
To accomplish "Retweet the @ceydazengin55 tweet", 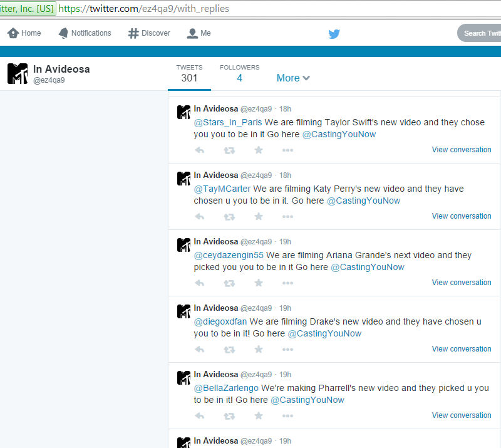I will pos(229,283).
